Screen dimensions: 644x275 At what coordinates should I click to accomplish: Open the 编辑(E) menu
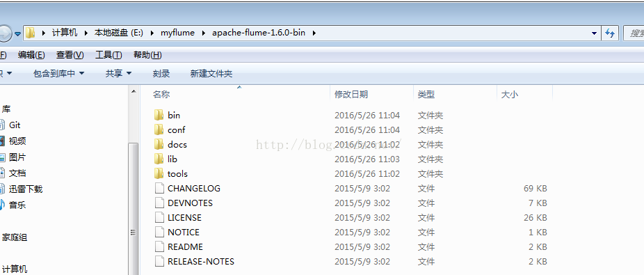pos(31,55)
